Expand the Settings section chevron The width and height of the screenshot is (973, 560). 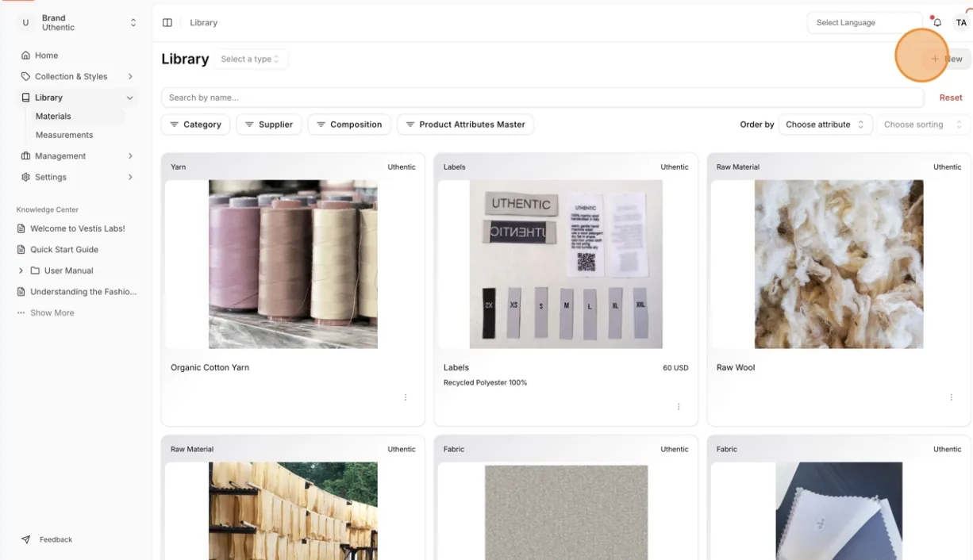(130, 177)
